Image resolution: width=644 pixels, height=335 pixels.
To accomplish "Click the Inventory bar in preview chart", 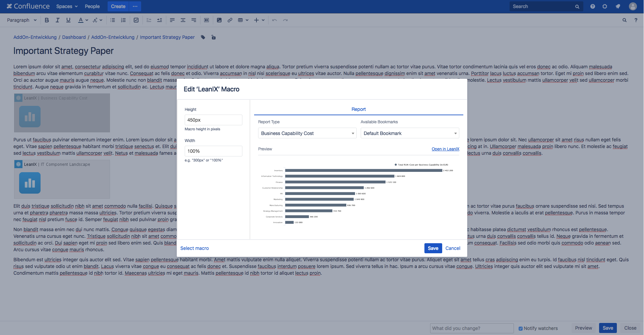I will [364, 171].
